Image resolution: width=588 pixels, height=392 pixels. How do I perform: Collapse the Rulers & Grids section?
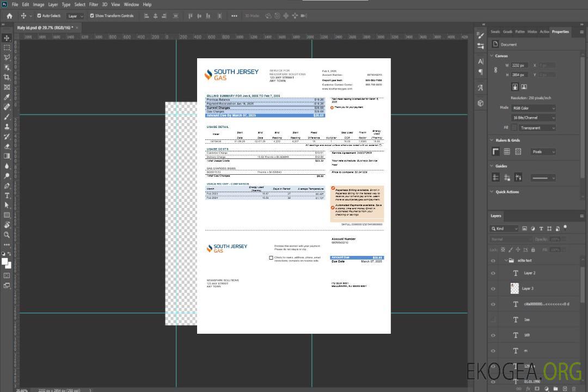[x=492, y=140]
